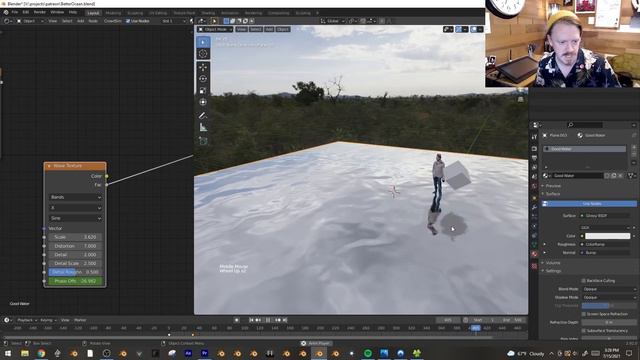640x360 pixels.
Task: Expand the Preview panel
Action: (x=553, y=186)
